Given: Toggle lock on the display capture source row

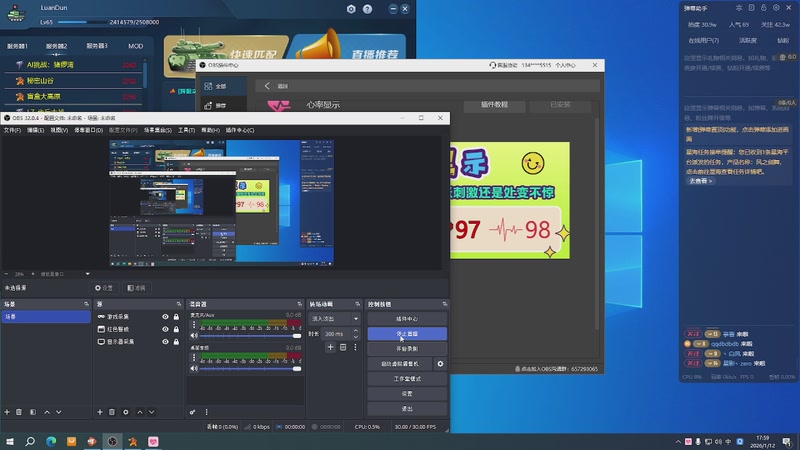Looking at the screenshot, I should pyautogui.click(x=176, y=342).
